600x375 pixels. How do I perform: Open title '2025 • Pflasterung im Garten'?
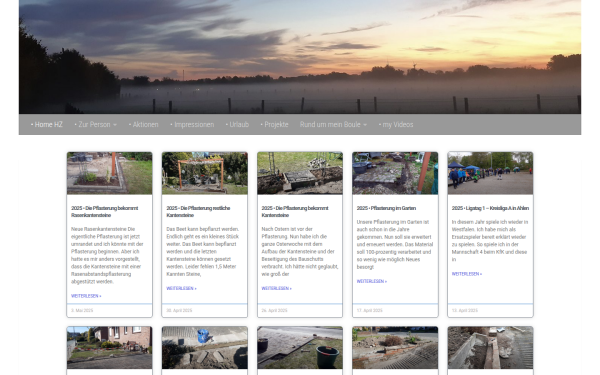[x=386, y=208]
